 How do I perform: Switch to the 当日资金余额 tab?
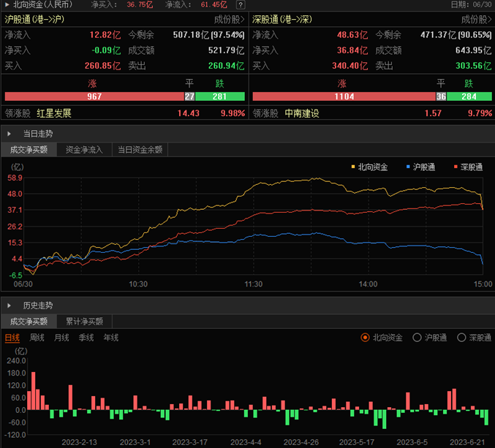(140, 150)
